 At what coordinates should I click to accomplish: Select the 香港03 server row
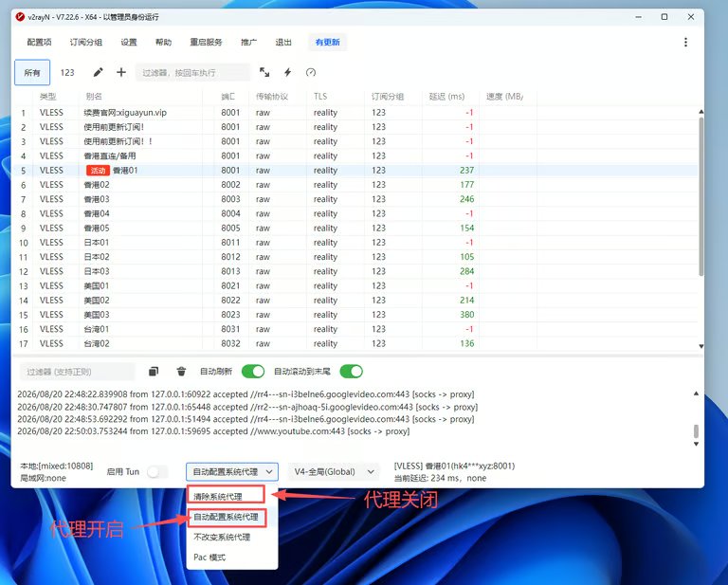(355, 199)
